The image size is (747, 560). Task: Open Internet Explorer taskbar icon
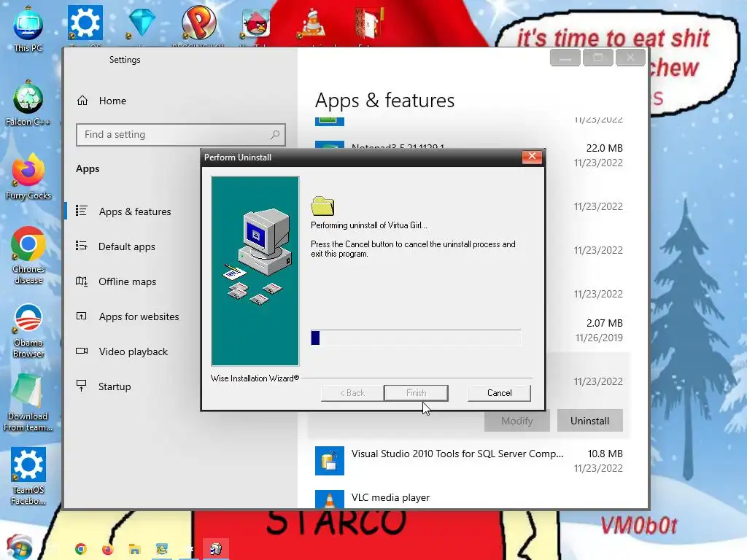(x=162, y=549)
